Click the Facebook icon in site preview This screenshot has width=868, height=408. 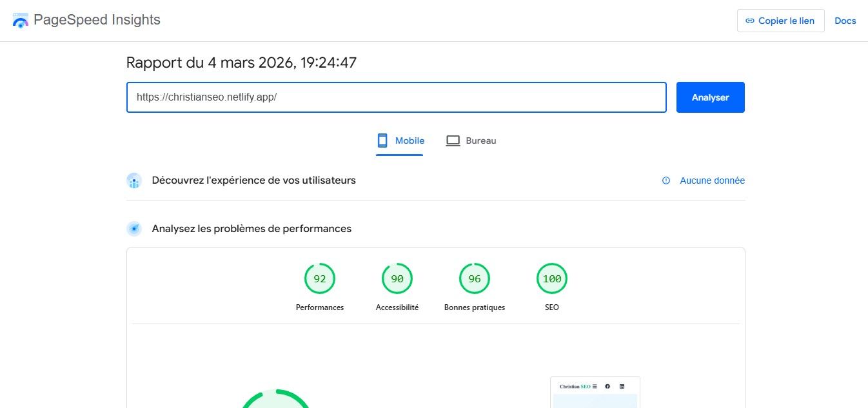[x=607, y=386]
